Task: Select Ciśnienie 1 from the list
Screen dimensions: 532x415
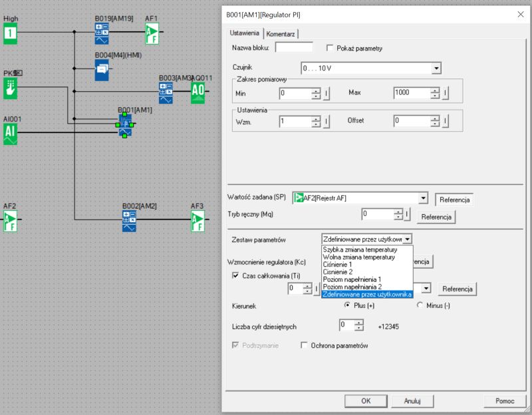Action: click(367, 264)
